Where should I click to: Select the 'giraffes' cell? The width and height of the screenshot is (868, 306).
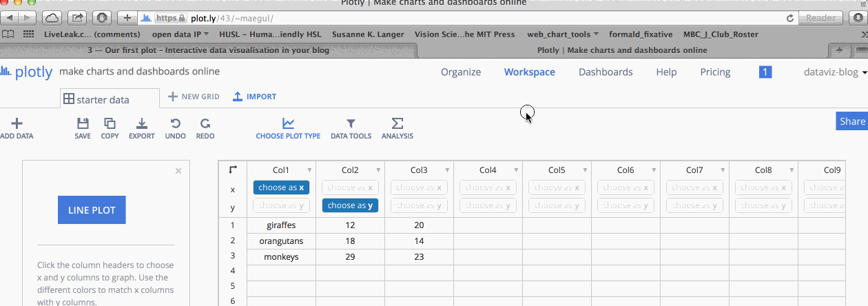[x=281, y=225]
